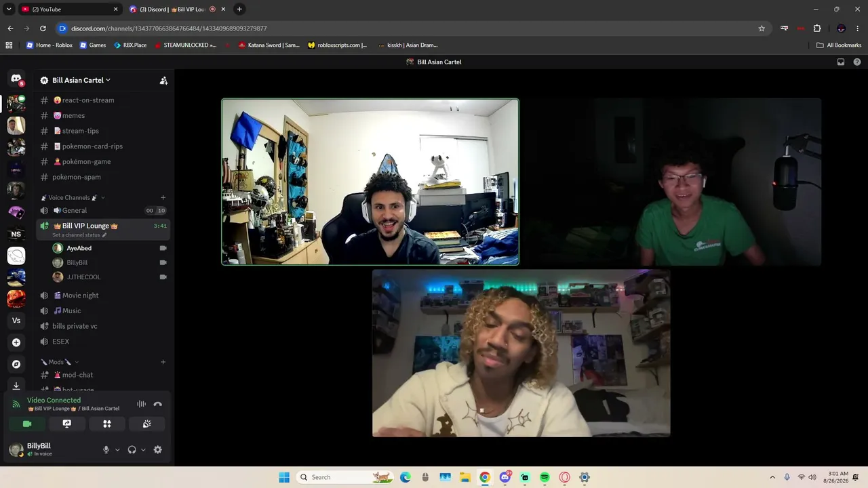
Task: Open File Explorer from the taskbar
Action: [465, 477]
